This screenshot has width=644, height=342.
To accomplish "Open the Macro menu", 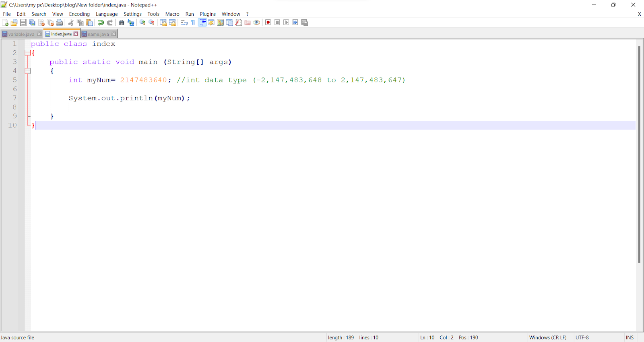I will [172, 14].
